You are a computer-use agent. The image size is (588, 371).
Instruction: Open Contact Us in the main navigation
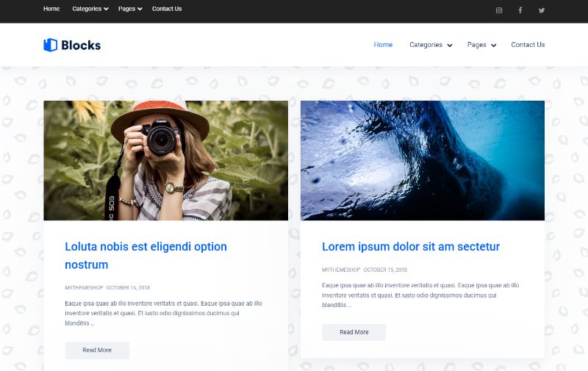click(528, 45)
